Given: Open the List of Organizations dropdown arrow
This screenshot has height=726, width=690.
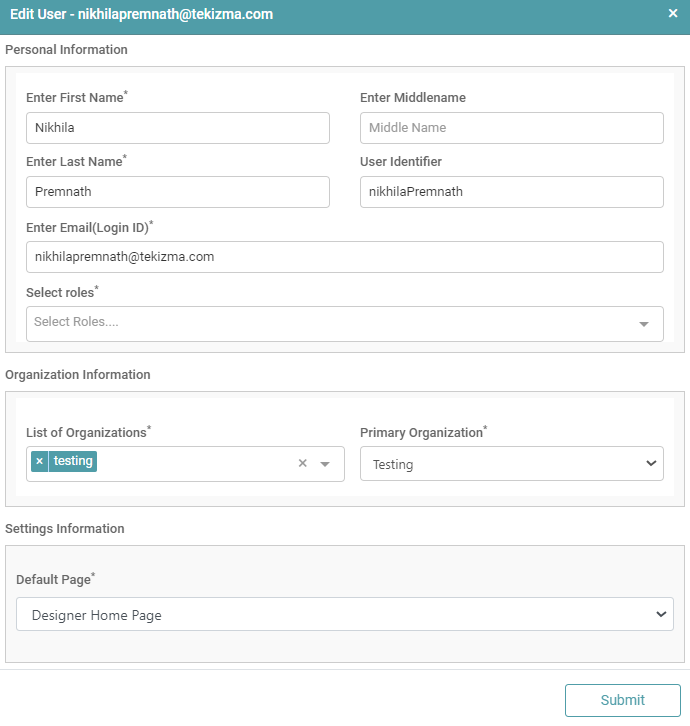Looking at the screenshot, I should tap(325, 464).
